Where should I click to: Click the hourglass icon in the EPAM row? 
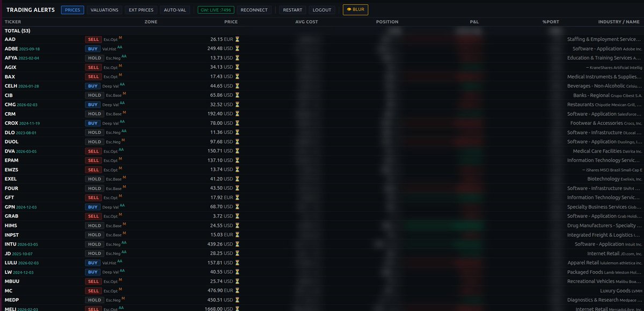(237, 160)
